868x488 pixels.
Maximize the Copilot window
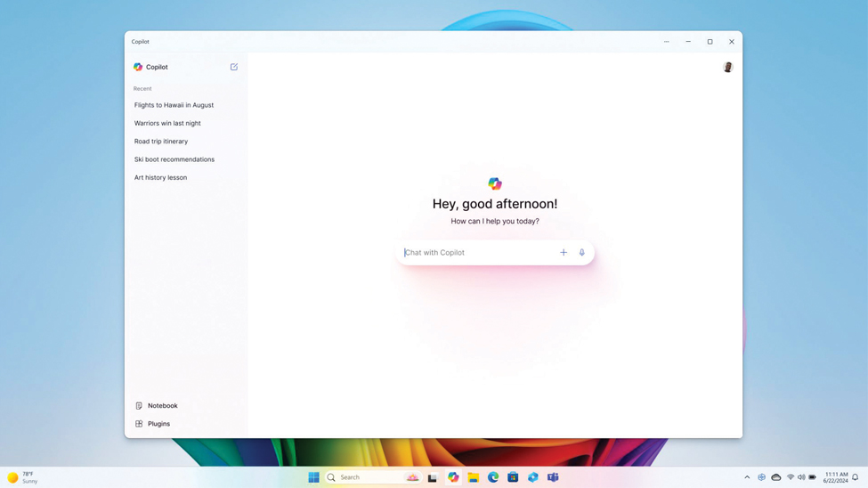click(710, 42)
